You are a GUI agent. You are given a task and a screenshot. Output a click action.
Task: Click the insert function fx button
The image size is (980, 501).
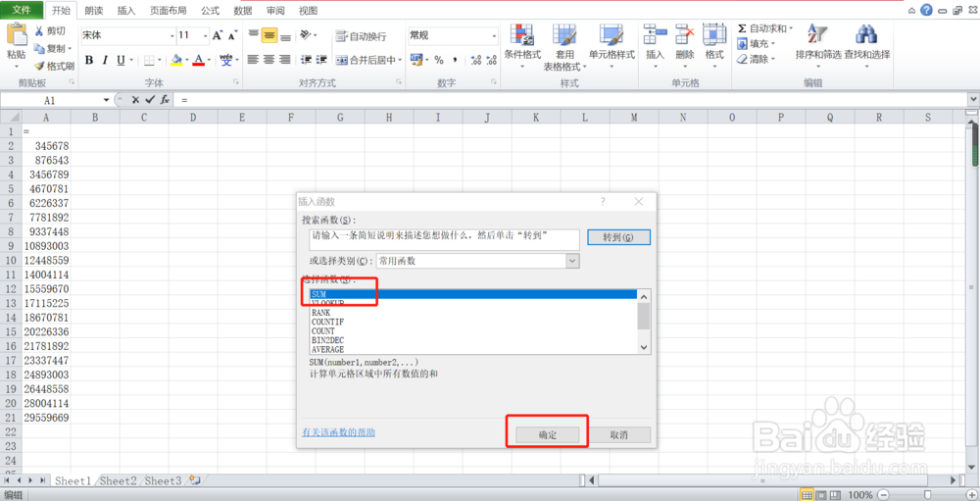click(x=165, y=99)
